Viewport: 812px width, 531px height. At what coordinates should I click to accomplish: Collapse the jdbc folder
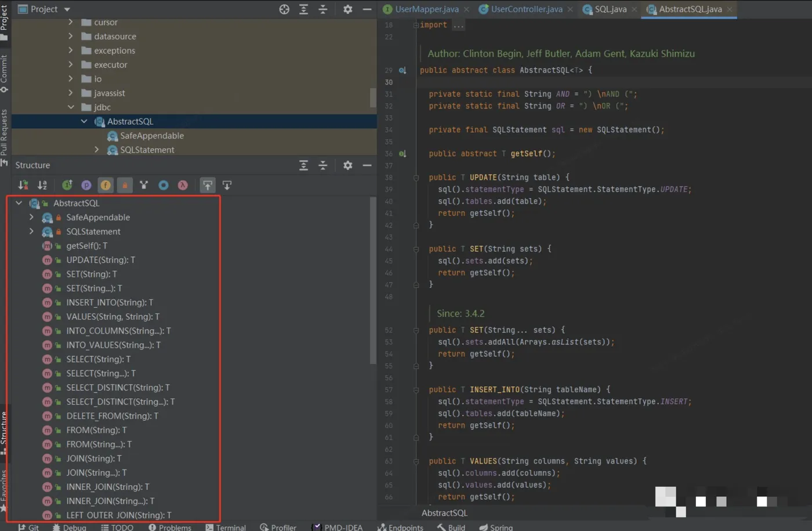pyautogui.click(x=71, y=107)
